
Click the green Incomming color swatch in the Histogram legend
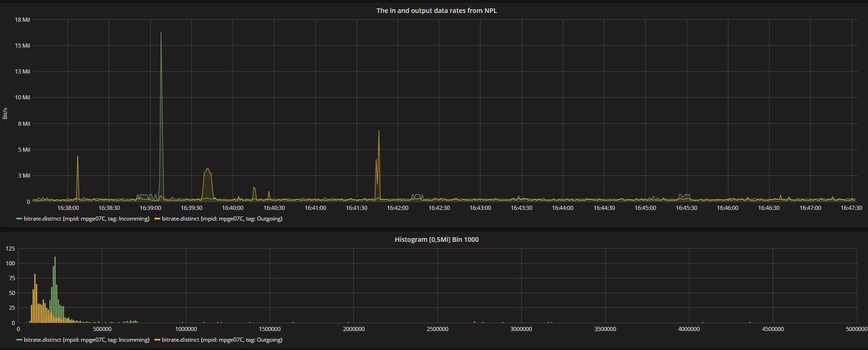click(19, 340)
